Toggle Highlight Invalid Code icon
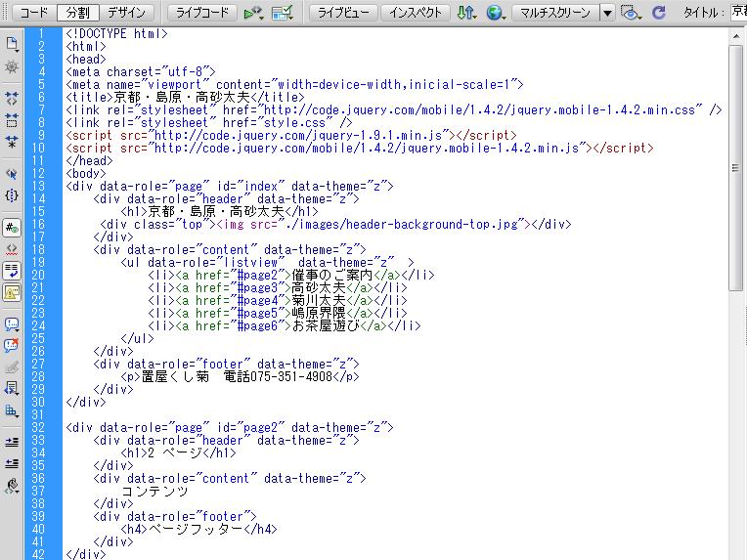 (x=12, y=249)
